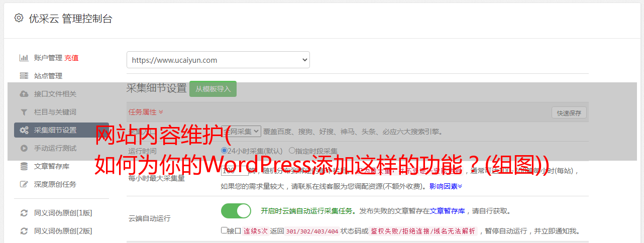Open 手动运行测试 menu item
644x243 pixels.
55,148
